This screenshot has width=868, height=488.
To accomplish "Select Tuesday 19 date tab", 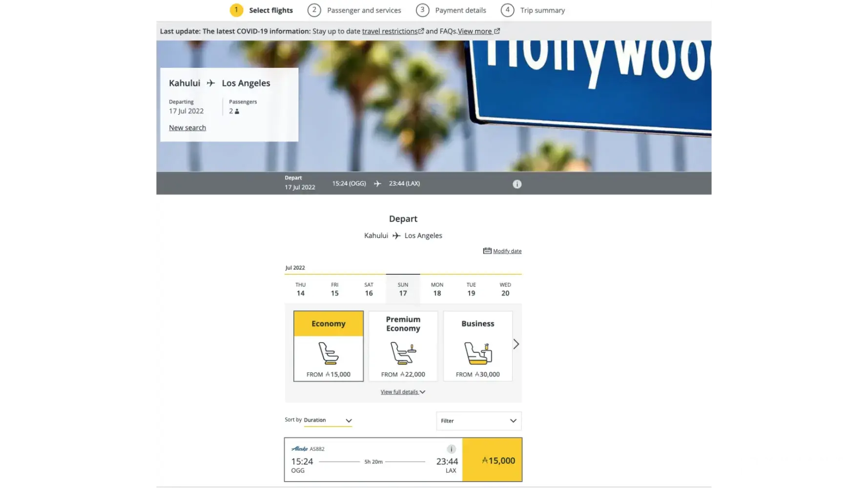I will pyautogui.click(x=471, y=289).
